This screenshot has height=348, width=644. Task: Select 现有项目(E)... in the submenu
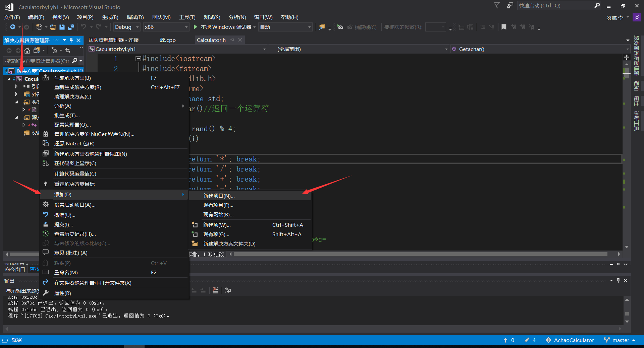coord(250,205)
